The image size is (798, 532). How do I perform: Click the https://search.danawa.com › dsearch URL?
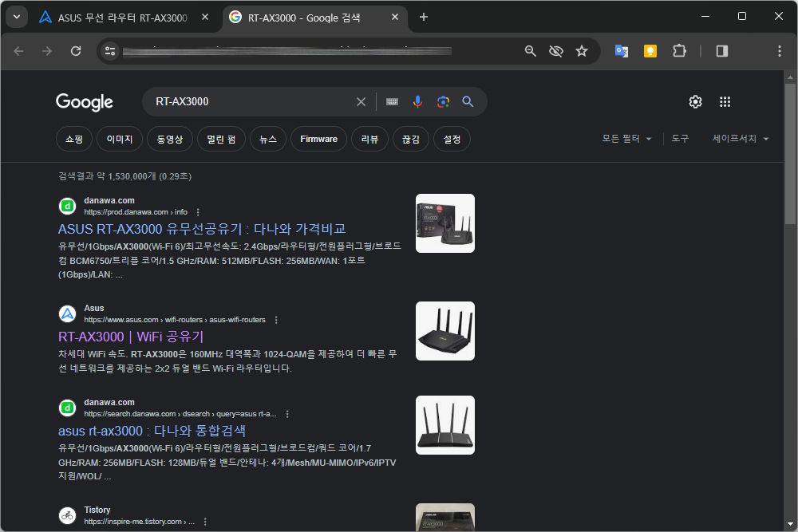click(x=180, y=414)
